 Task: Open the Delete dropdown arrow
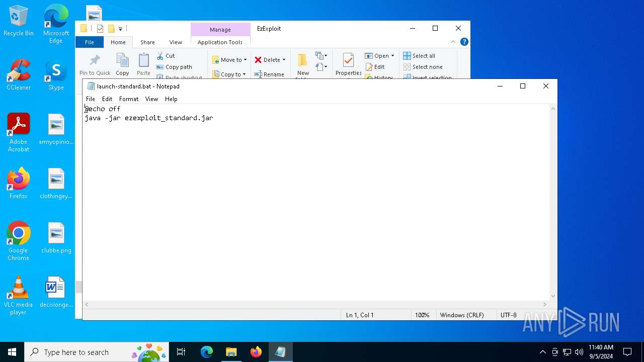click(284, 60)
